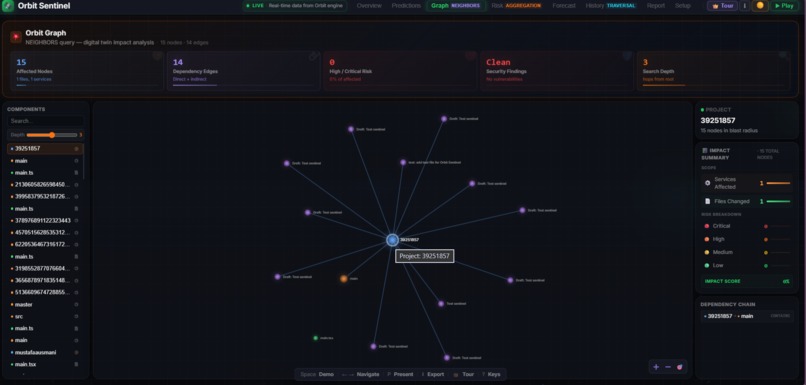The image size is (806, 385).
Task: Click the reset view icon beside minus
Action: click(x=680, y=367)
